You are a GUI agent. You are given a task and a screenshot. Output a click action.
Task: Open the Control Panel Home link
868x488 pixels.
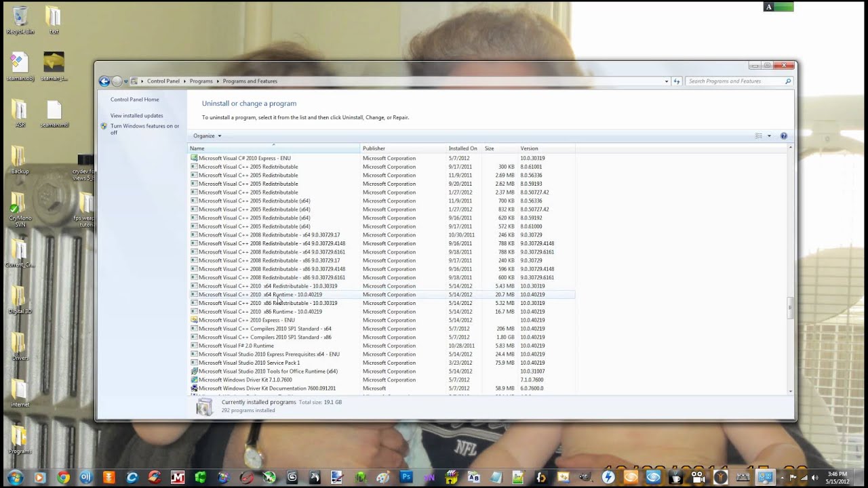pos(135,100)
